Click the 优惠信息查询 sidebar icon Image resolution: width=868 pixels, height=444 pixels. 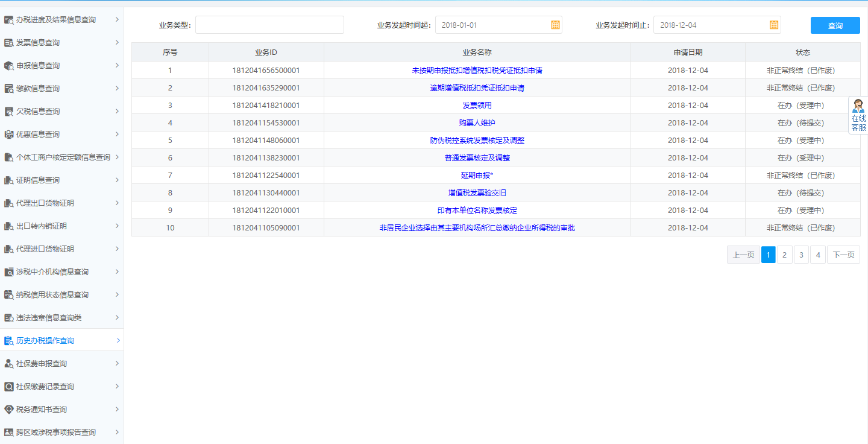(8, 134)
